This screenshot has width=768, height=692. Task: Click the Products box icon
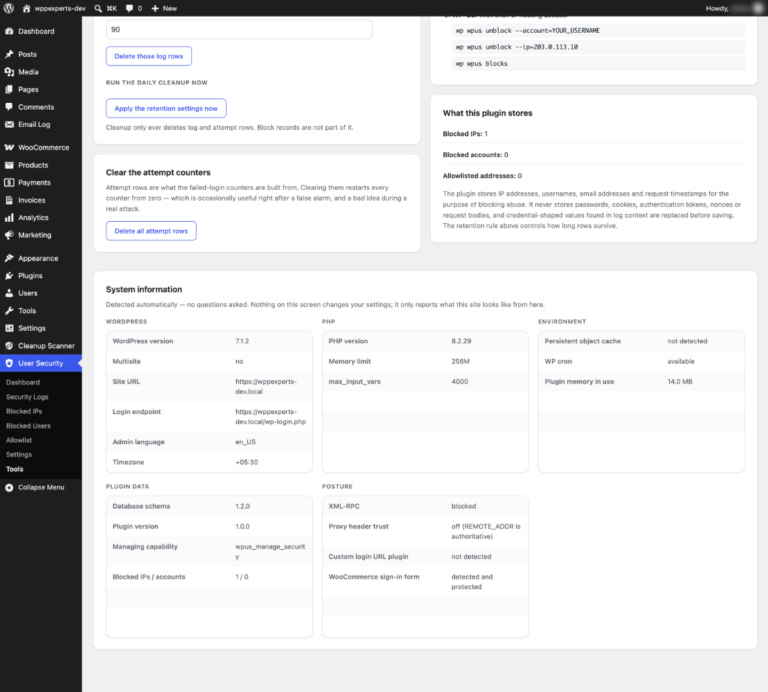(x=9, y=165)
